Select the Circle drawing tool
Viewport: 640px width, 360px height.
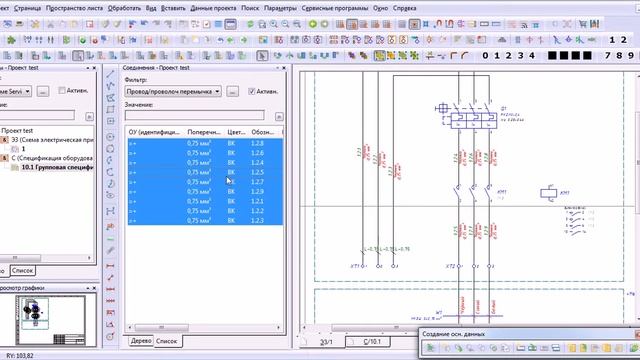pyautogui.click(x=110, y=137)
